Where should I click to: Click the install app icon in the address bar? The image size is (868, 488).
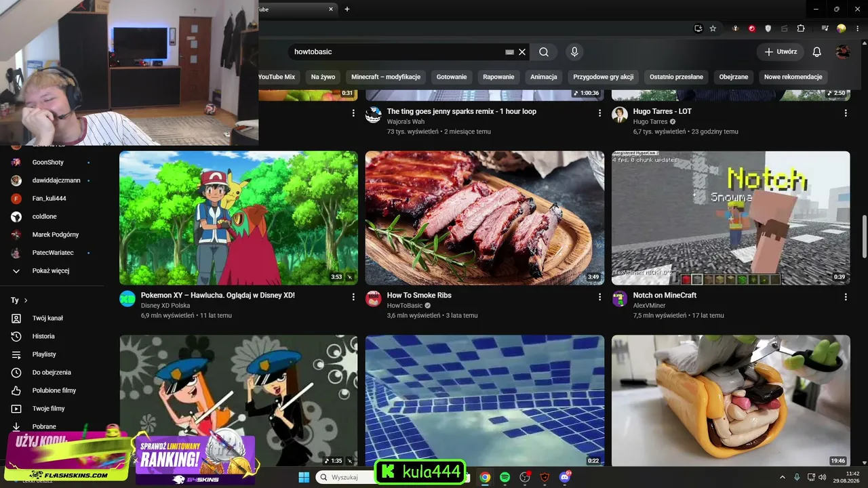pos(698,28)
